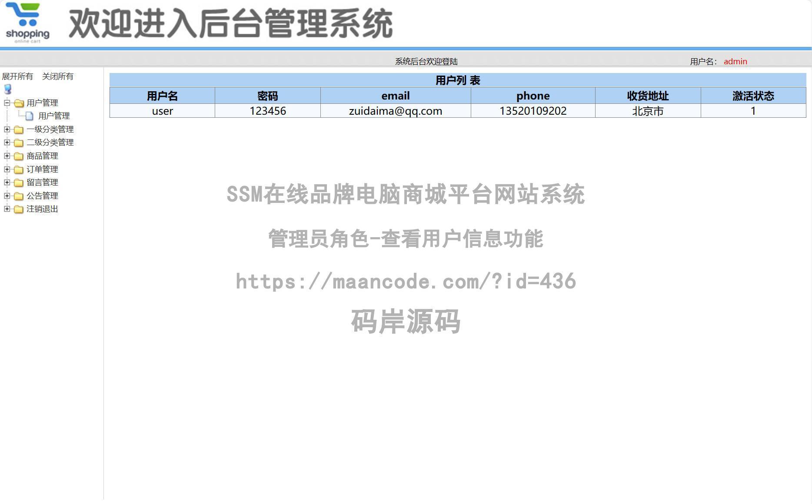The width and height of the screenshot is (812, 504).
Task: Click the tree root computer icon
Action: pos(8,89)
